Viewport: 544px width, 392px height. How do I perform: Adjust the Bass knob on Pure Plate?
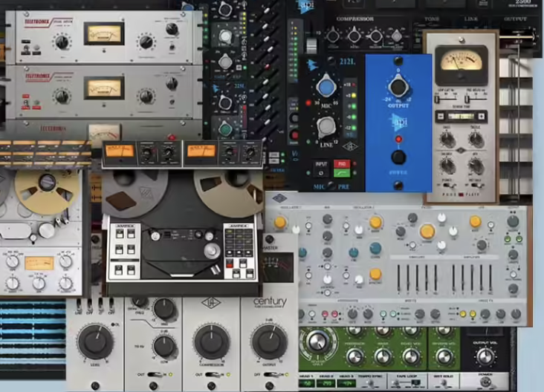(x=447, y=140)
